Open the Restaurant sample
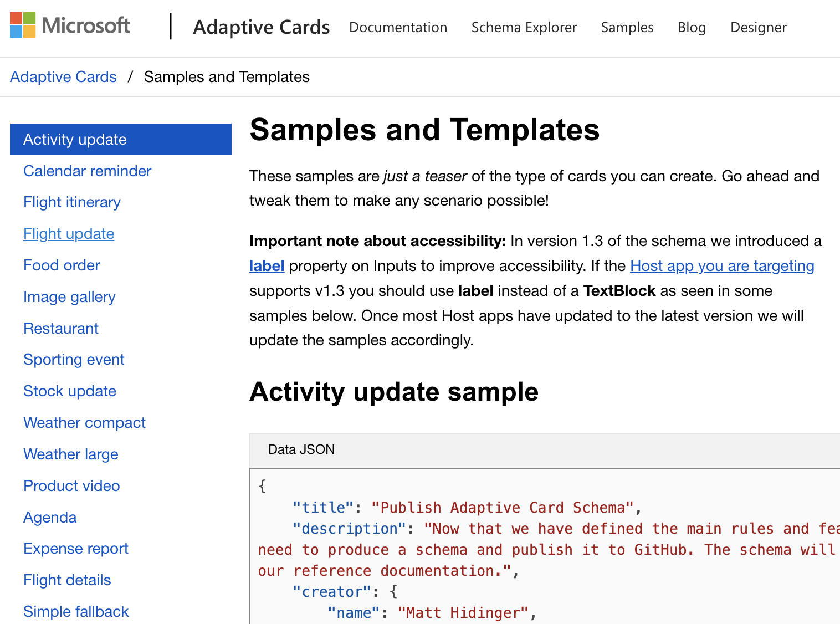 61,328
